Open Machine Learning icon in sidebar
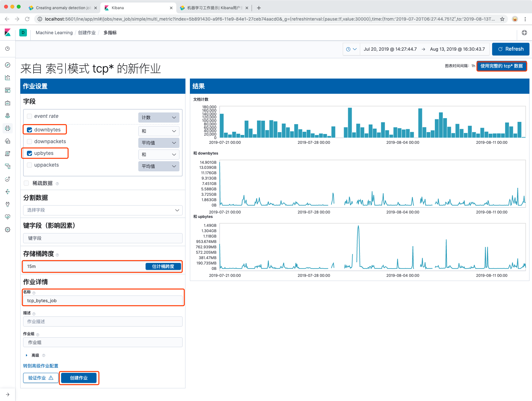This screenshot has width=532, height=401. tap(8, 128)
